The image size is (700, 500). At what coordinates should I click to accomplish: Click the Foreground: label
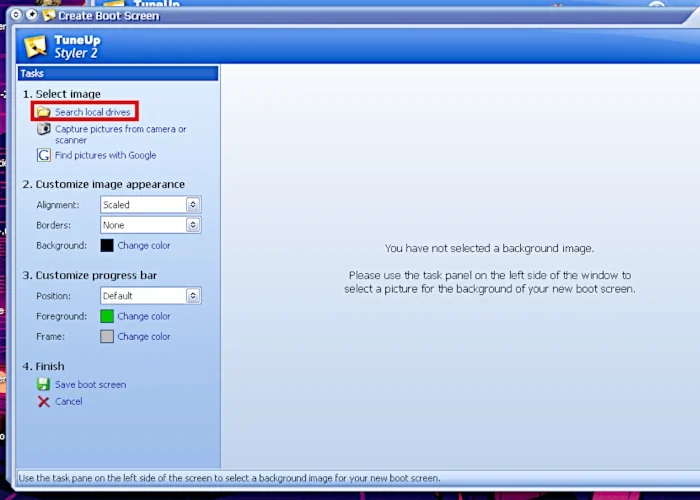(62, 316)
